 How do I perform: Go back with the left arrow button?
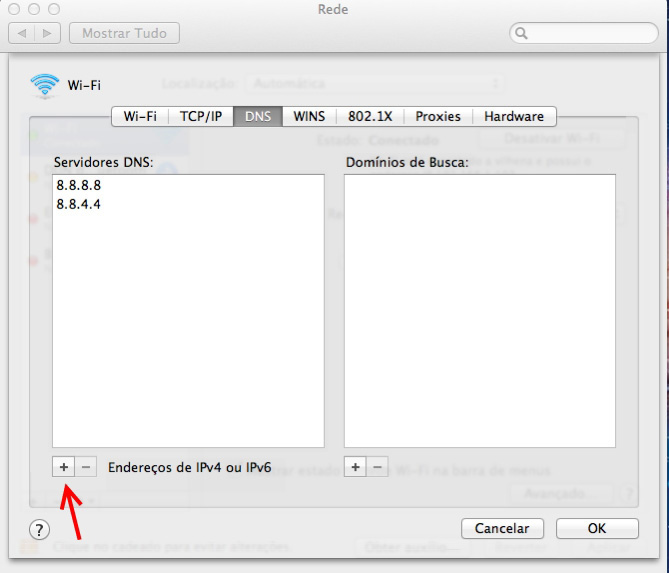point(22,33)
